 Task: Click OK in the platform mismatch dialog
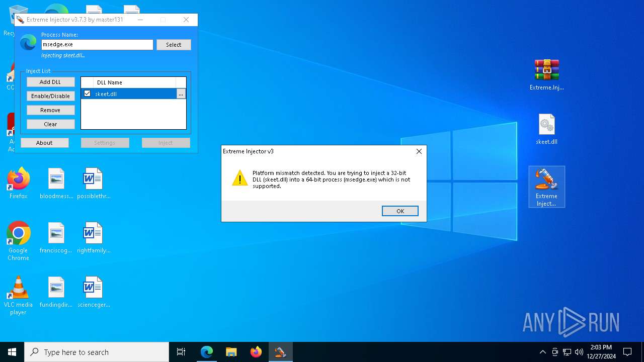tap(400, 211)
